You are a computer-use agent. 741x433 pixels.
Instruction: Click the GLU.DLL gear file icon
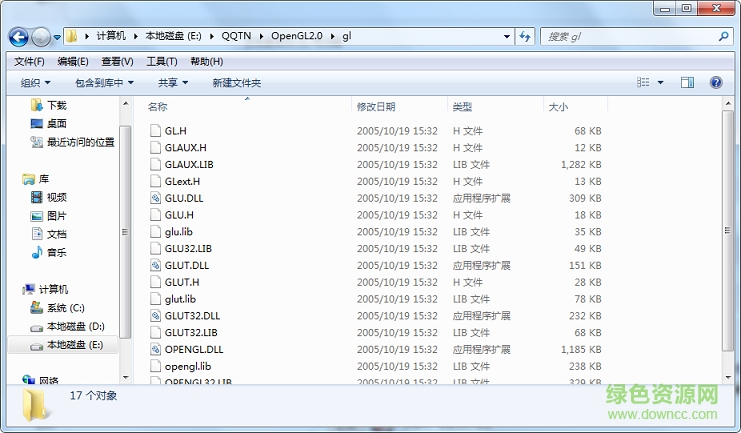155,198
